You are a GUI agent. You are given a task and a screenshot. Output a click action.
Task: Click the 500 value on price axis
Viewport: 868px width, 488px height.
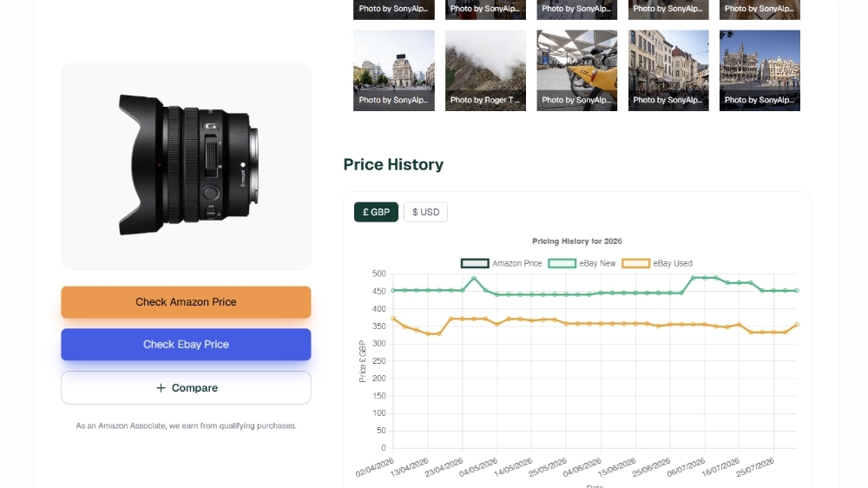click(x=379, y=274)
